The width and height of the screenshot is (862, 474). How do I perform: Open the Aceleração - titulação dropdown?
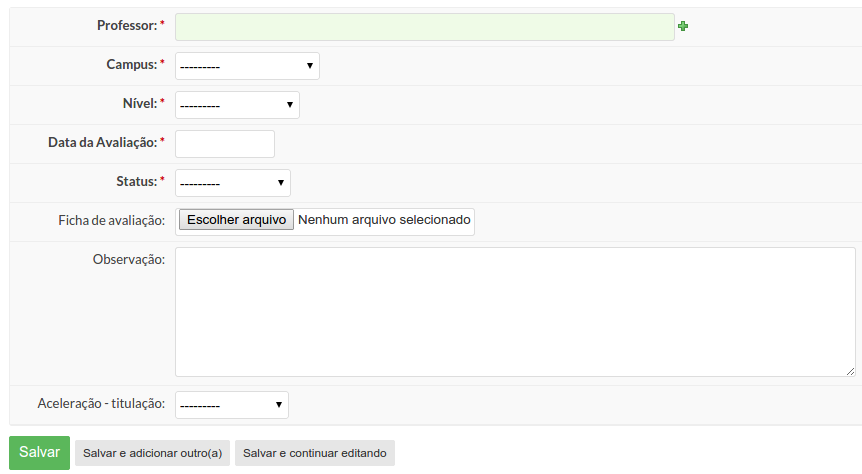point(231,405)
